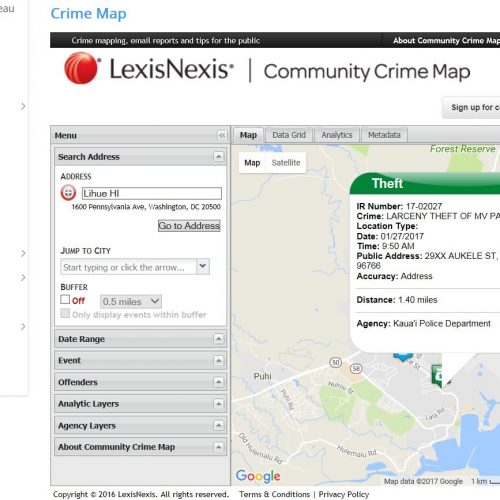Click the Forest Reserve map label

[x=463, y=149]
